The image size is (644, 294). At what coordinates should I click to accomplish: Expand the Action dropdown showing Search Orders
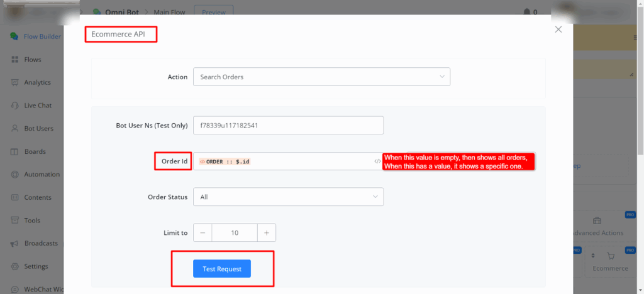pos(321,77)
